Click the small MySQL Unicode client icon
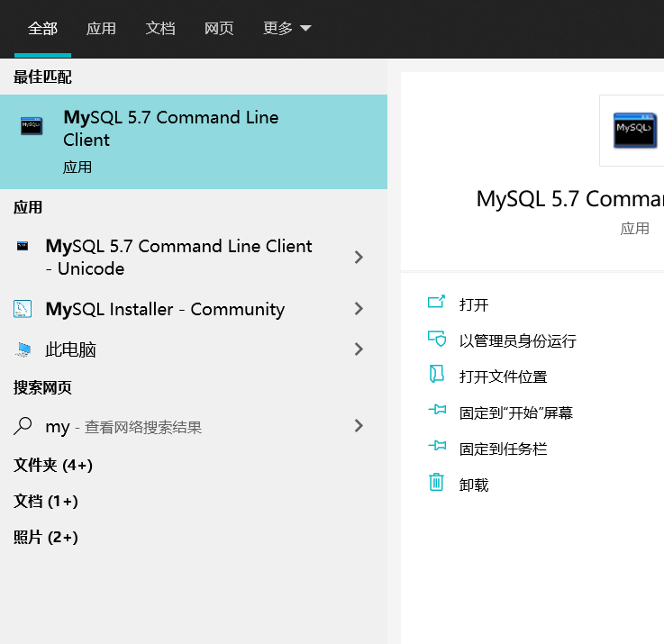Screen dimensions: 664x644 23,246
